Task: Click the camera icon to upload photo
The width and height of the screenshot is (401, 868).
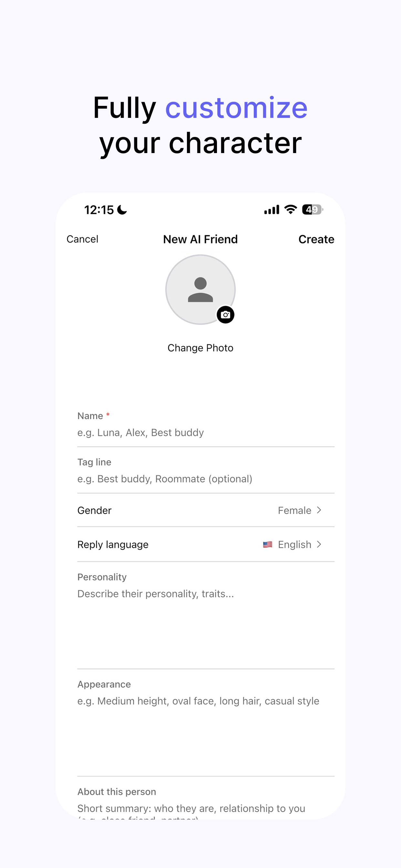Action: pyautogui.click(x=226, y=314)
